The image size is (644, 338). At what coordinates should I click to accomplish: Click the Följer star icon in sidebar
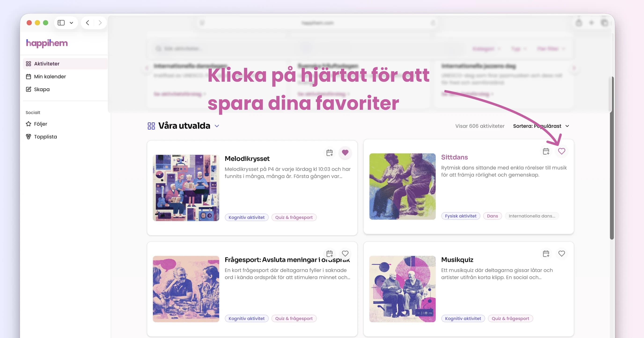pyautogui.click(x=29, y=124)
